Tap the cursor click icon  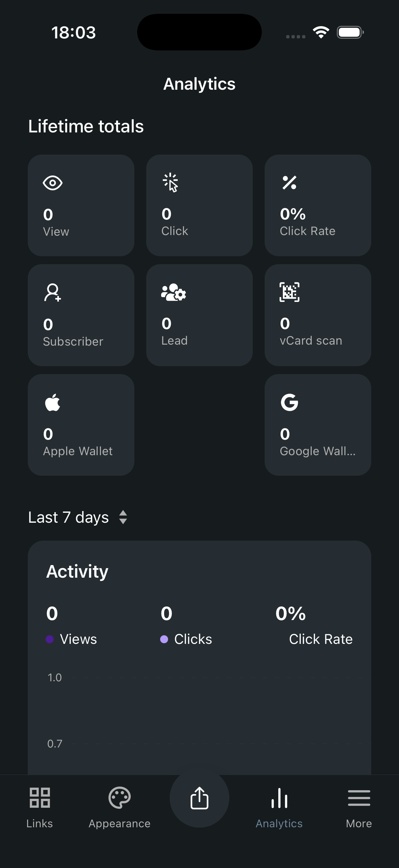pos(170,182)
